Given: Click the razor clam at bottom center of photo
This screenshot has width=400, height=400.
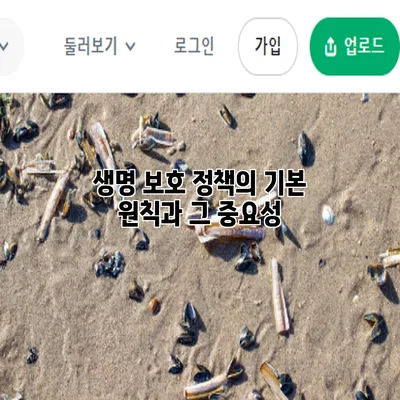Looking at the screenshot, I should [x=208, y=386].
